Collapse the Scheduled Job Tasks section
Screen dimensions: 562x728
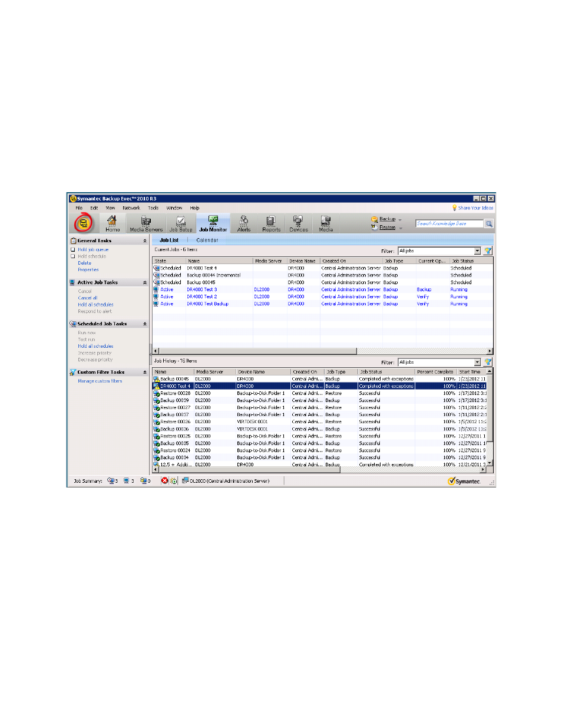click(x=145, y=324)
